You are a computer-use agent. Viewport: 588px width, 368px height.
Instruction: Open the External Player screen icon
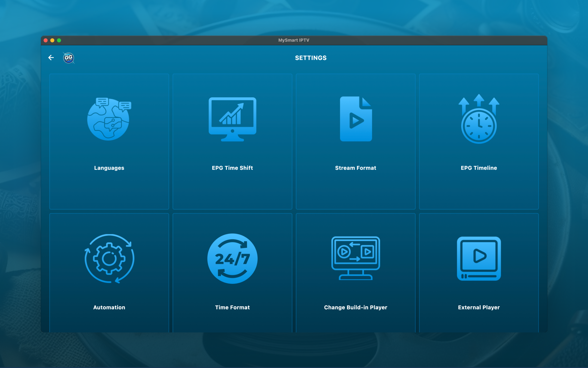479,258
